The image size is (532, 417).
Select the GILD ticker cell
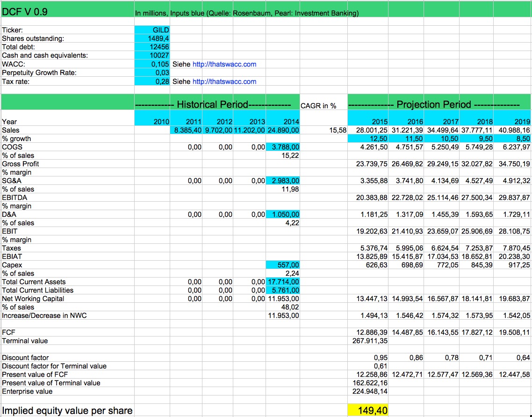pyautogui.click(x=152, y=30)
